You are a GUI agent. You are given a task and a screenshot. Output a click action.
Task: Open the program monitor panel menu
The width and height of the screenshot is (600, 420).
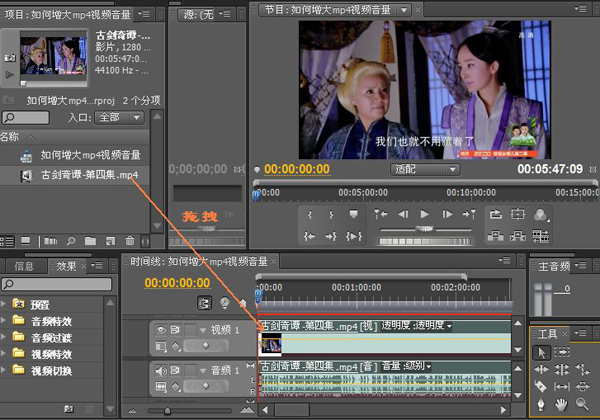coord(580,8)
